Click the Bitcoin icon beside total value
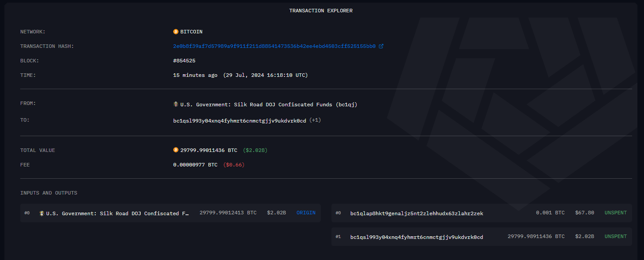Viewport: 644px width, 260px height. pos(176,150)
